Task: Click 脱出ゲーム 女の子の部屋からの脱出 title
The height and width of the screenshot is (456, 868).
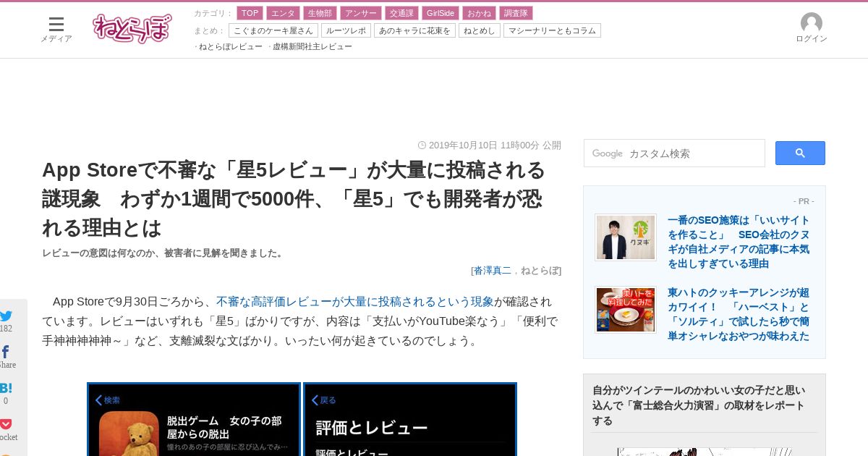Action: coord(224,427)
